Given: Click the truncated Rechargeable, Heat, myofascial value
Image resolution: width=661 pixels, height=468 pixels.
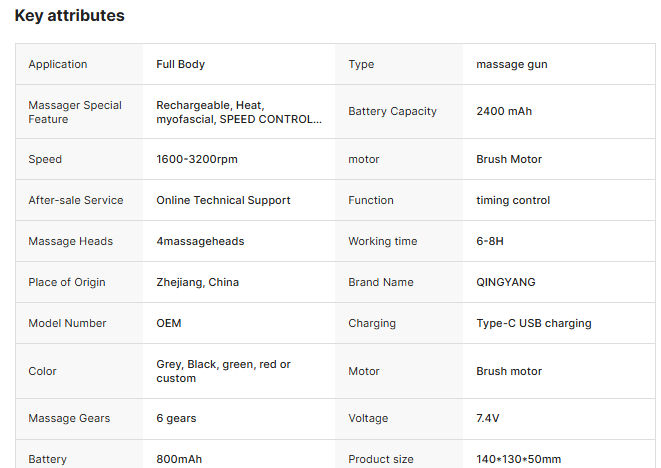Looking at the screenshot, I should click(x=239, y=111).
